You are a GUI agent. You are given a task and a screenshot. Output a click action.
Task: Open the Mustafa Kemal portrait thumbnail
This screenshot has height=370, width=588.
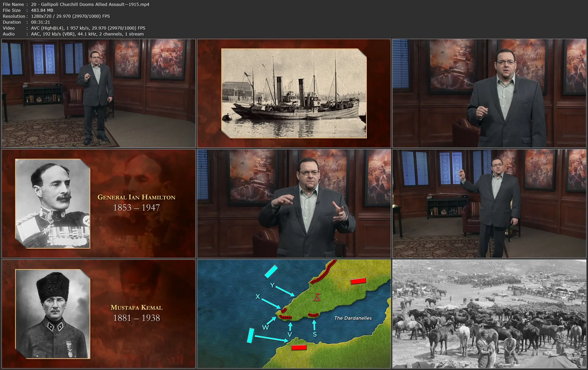(99, 314)
